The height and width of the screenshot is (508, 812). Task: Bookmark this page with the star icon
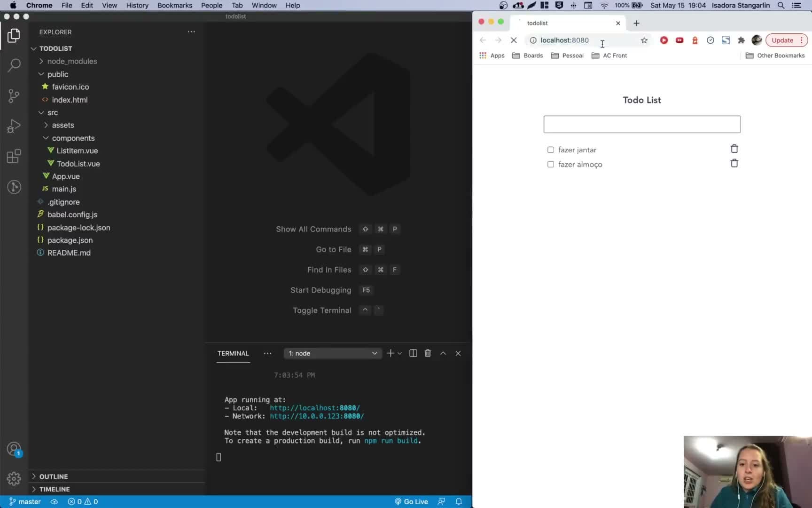(x=644, y=40)
